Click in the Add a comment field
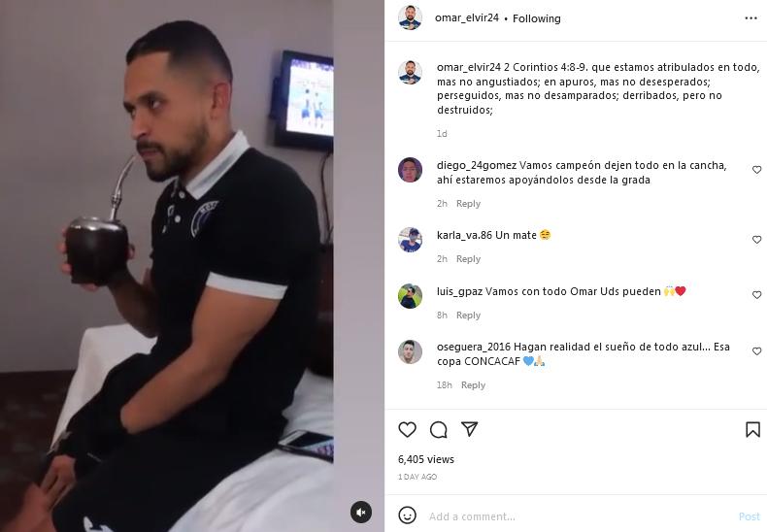The width and height of the screenshot is (767, 532). (x=580, y=516)
